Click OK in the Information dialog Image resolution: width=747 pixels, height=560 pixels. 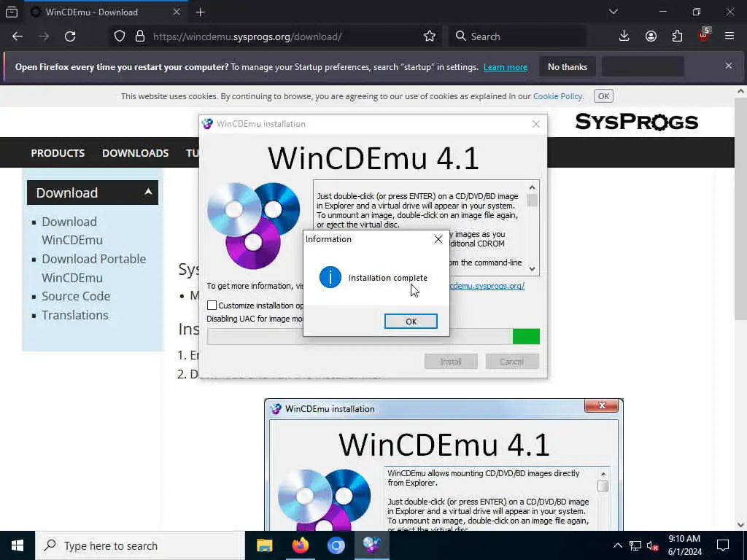click(x=411, y=322)
